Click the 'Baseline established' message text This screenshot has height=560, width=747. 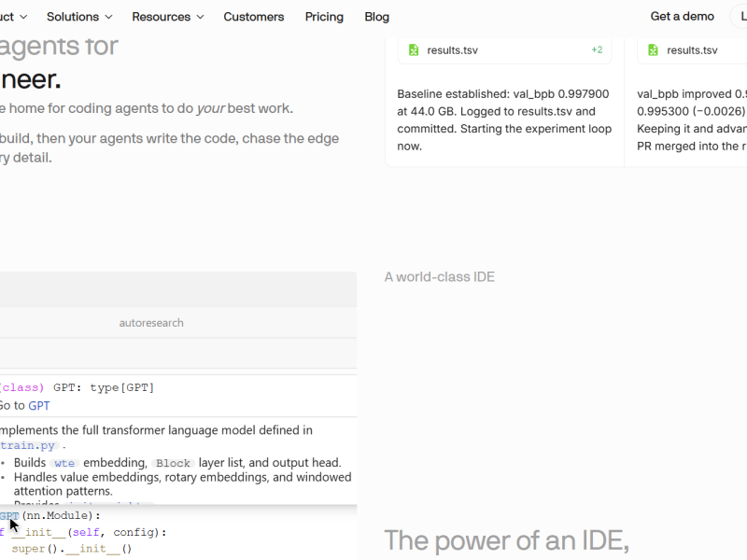(x=504, y=120)
